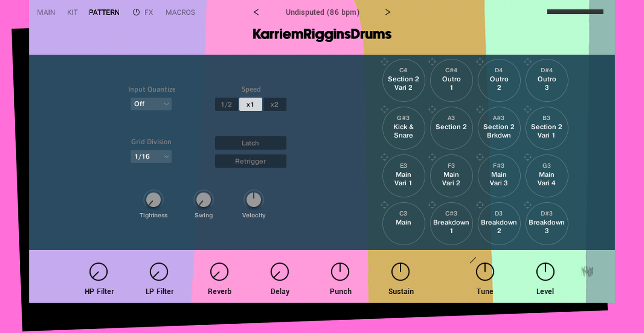Set Speed to x2
Image resolution: width=644 pixels, height=333 pixels.
point(275,105)
